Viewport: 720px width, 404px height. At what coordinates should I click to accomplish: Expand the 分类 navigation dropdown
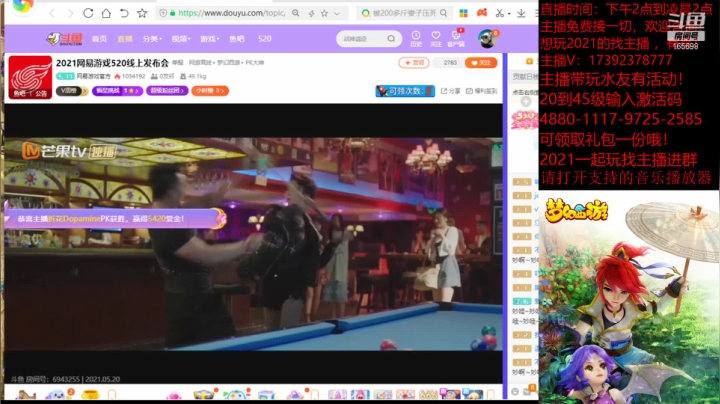[x=152, y=39]
